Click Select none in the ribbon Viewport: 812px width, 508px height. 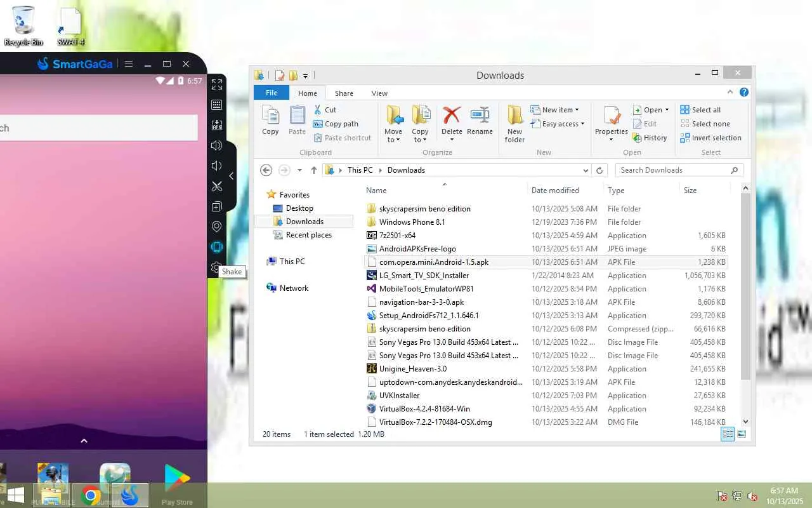pyautogui.click(x=705, y=124)
